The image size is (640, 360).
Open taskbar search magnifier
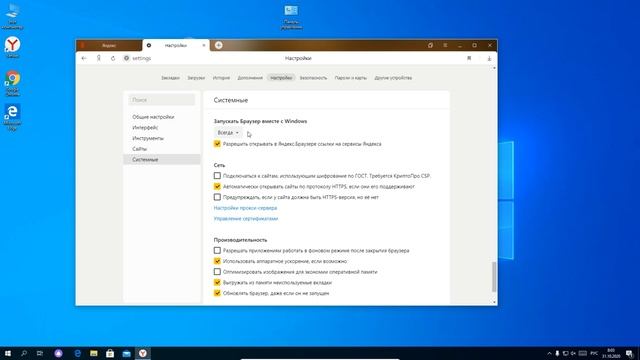24,353
